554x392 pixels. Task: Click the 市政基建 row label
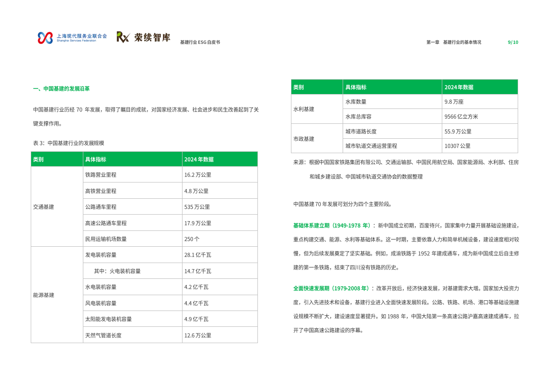(x=304, y=138)
